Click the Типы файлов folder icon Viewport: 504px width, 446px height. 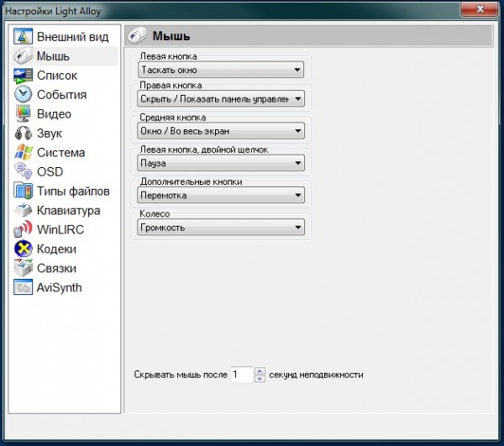[23, 191]
